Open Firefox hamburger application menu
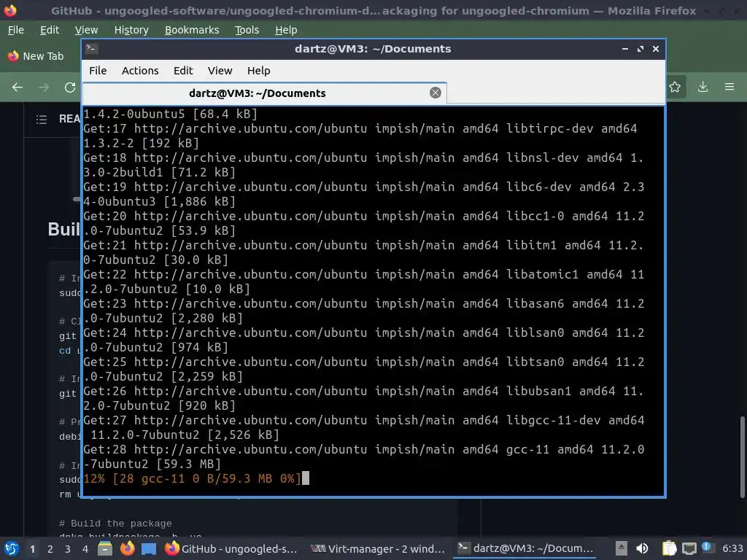Image resolution: width=747 pixels, height=560 pixels. [729, 87]
